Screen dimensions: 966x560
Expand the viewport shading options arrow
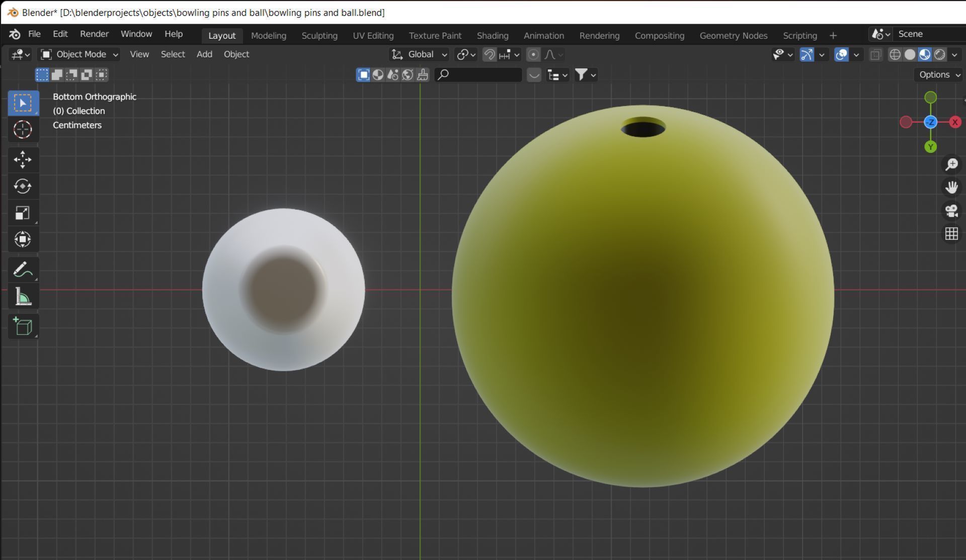(x=954, y=54)
